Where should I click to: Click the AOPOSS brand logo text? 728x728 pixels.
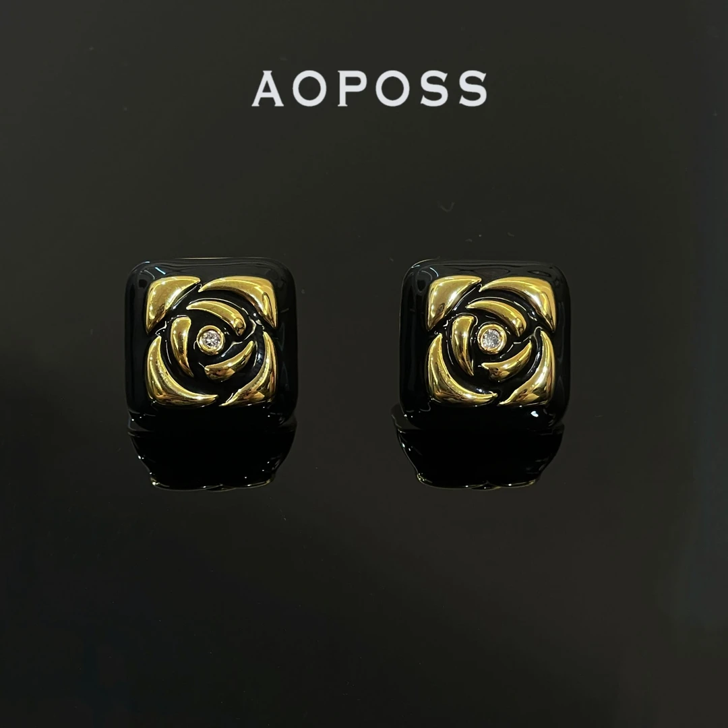click(x=369, y=89)
